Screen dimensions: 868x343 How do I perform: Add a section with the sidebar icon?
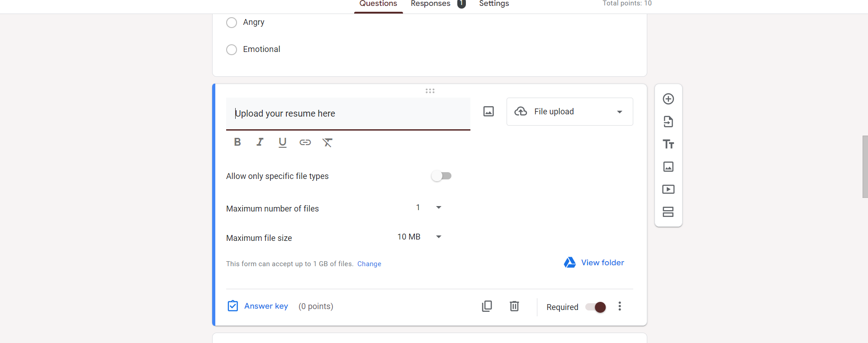point(668,212)
